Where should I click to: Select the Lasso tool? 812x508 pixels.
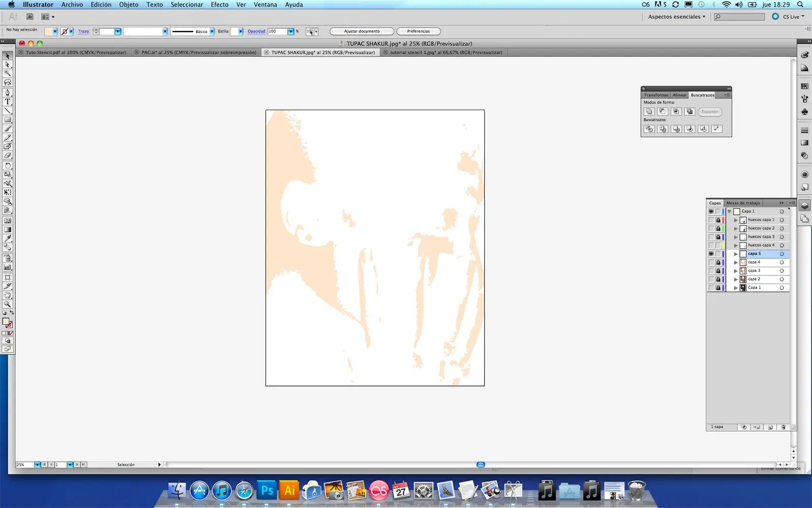[x=8, y=82]
